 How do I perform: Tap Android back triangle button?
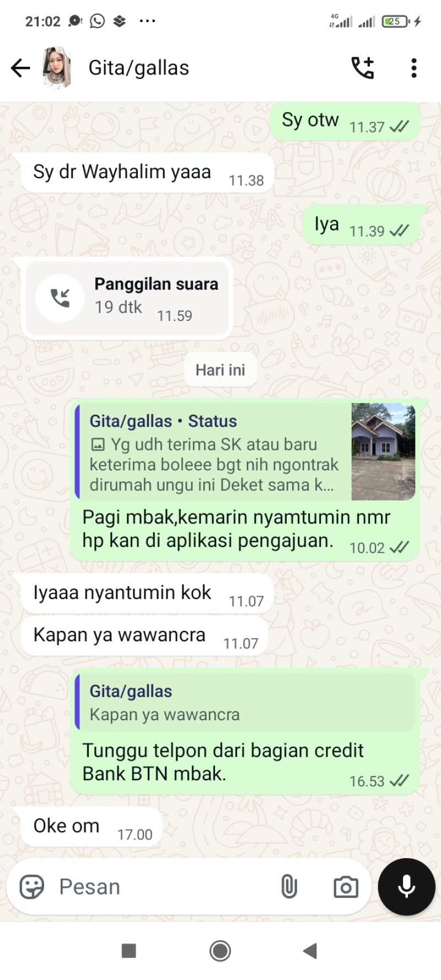[310, 951]
